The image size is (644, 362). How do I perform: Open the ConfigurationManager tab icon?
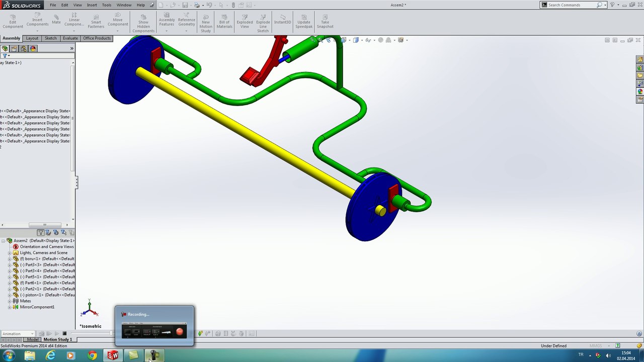click(24, 49)
